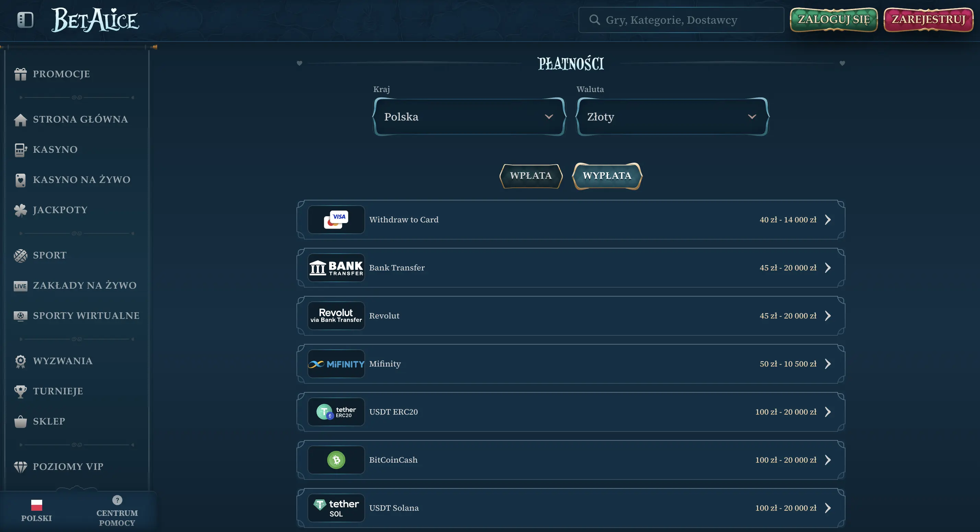Expand the Withdraw to Card row arrow
The image size is (980, 532).
pos(828,220)
